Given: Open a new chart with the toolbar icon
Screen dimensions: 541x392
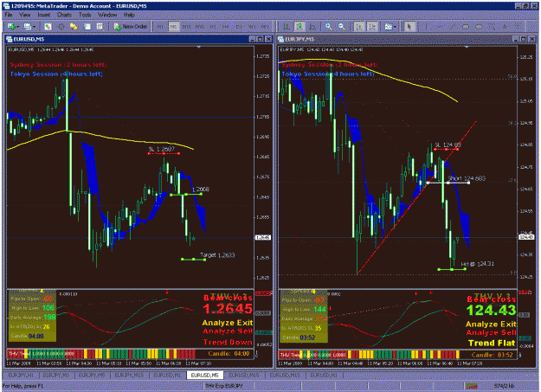Looking at the screenshot, I should pos(11,27).
